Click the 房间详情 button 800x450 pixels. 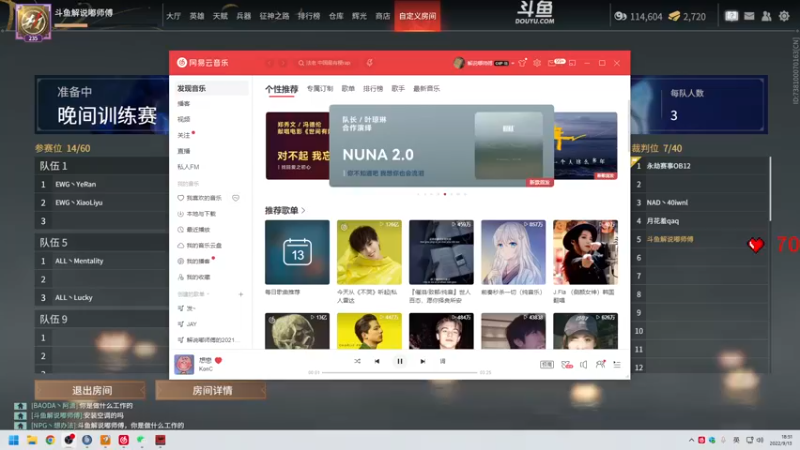211,390
